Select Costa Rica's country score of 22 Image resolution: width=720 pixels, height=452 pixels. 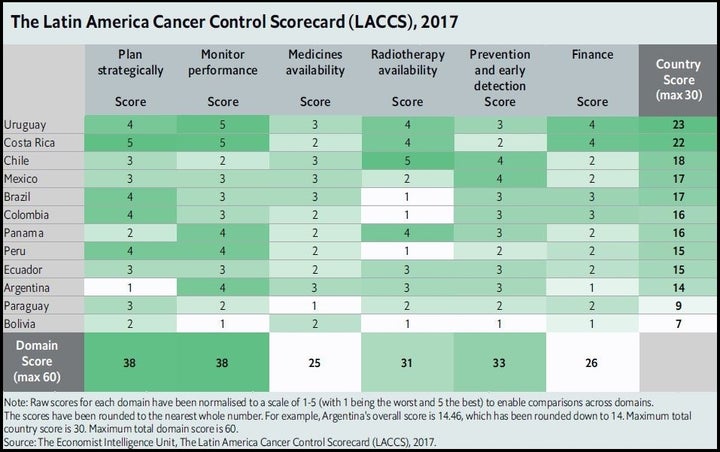(x=679, y=143)
